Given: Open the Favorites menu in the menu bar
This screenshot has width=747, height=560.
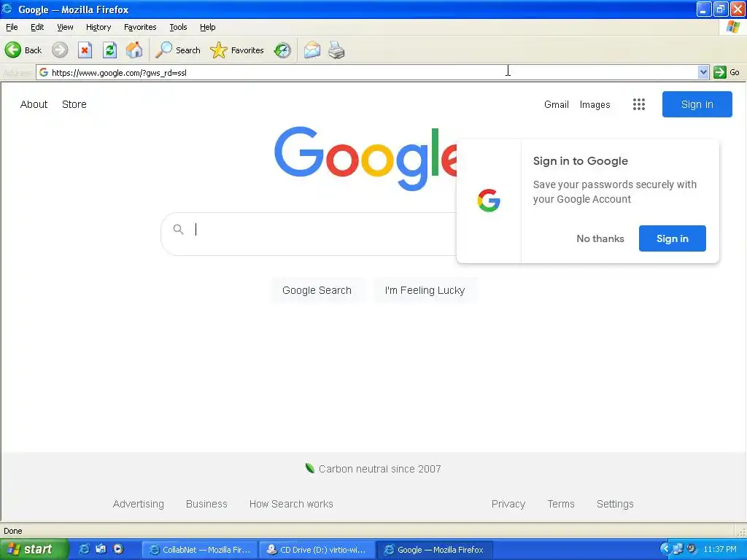Looking at the screenshot, I should pos(140,27).
